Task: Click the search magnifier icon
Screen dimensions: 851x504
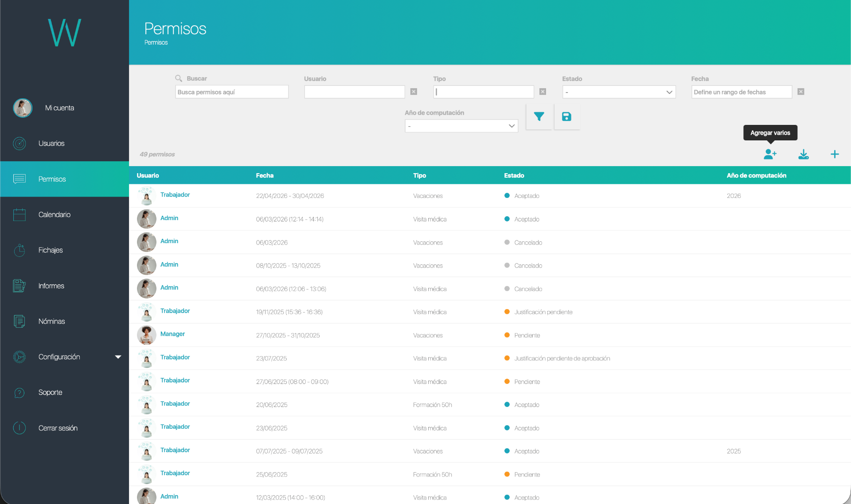Action: pos(179,78)
